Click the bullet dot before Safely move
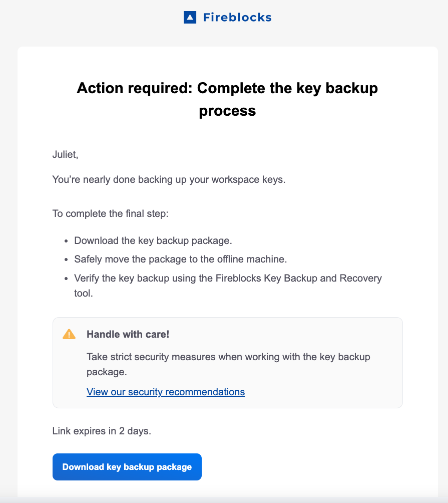The image size is (448, 503). coord(66,259)
